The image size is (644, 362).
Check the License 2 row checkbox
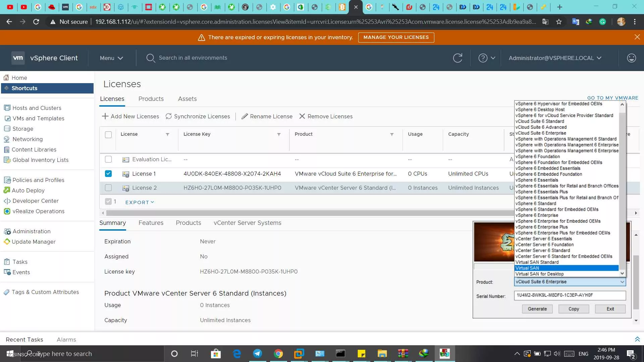[x=108, y=188]
